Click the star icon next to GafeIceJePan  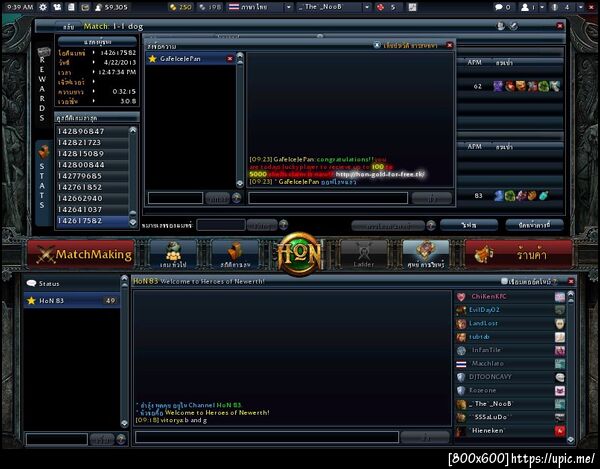153,59
